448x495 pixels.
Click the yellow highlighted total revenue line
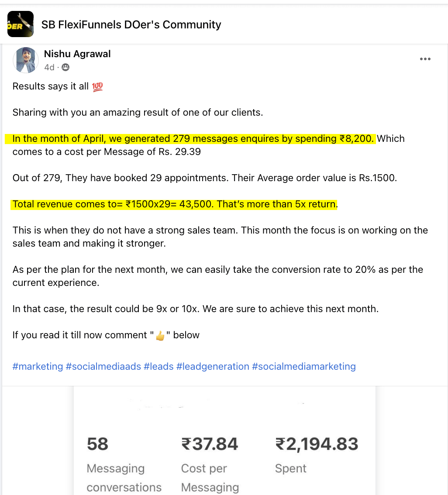pyautogui.click(x=174, y=204)
